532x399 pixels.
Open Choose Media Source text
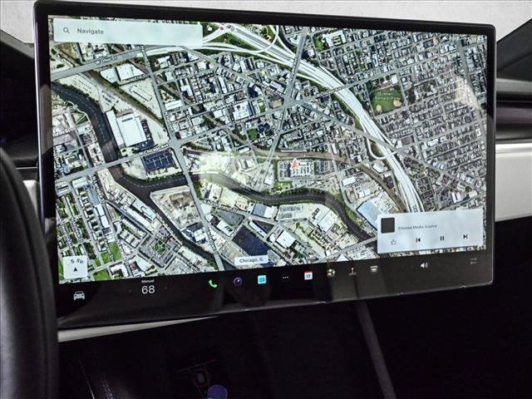pos(417,227)
